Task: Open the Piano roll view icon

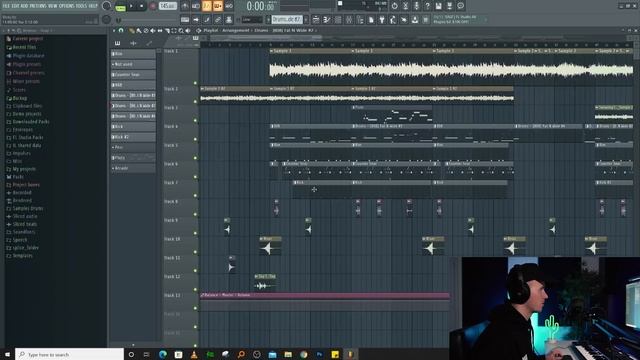Action: click(x=327, y=20)
